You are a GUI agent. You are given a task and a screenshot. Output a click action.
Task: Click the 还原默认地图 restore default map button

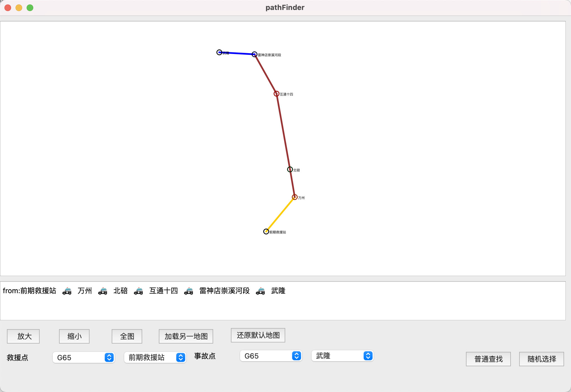coord(258,335)
